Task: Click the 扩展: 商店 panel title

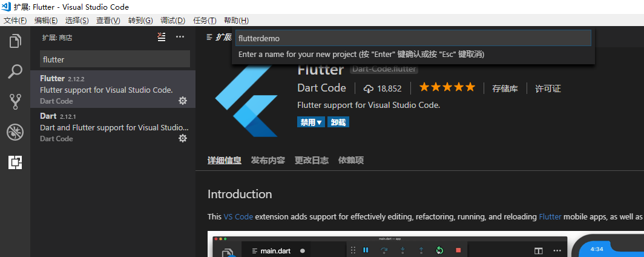Action: click(57, 38)
